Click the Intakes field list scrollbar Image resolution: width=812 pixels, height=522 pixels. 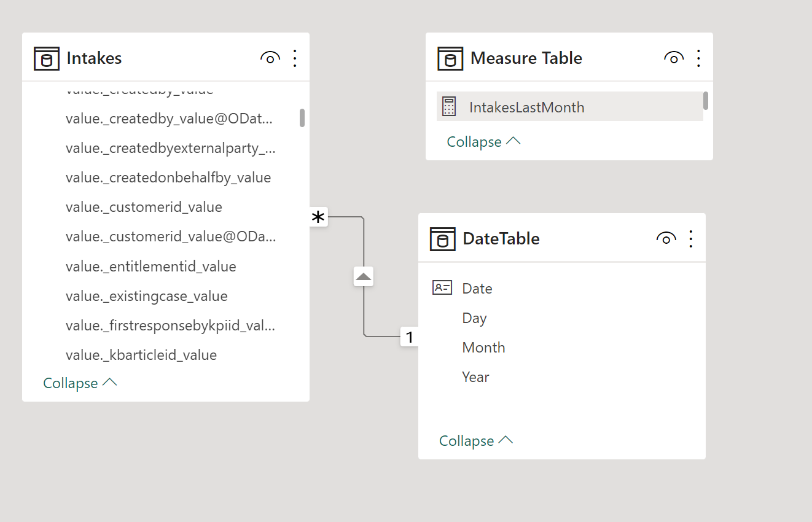tap(302, 118)
